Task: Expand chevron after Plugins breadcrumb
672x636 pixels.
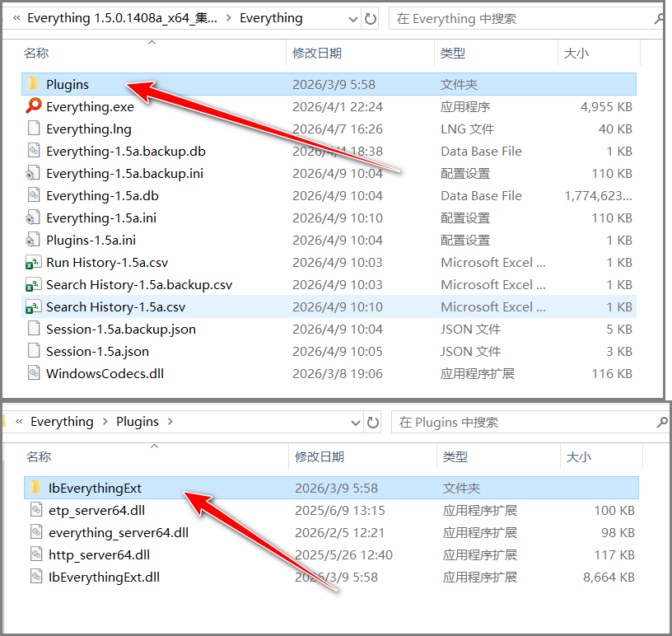Action: (x=170, y=422)
